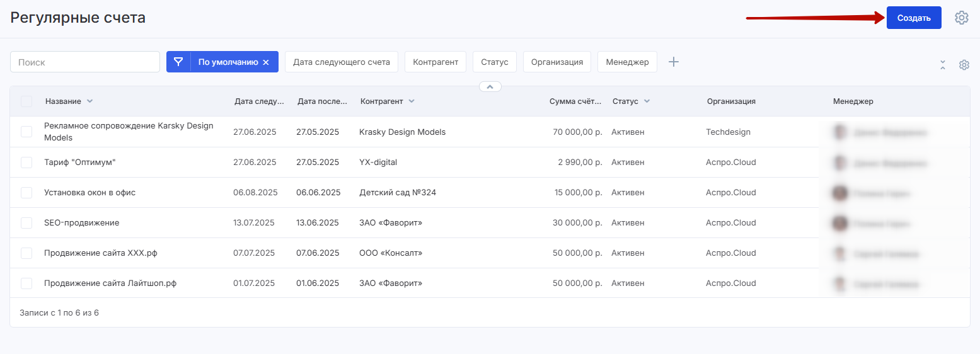Open table settings gear icon
Viewport: 980px width, 354px height.
[964, 65]
